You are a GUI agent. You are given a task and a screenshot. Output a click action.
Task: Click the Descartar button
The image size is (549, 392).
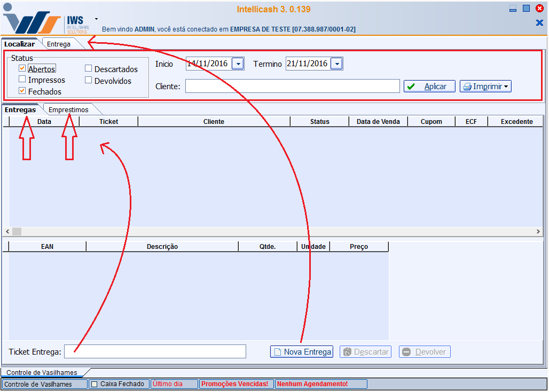365,352
